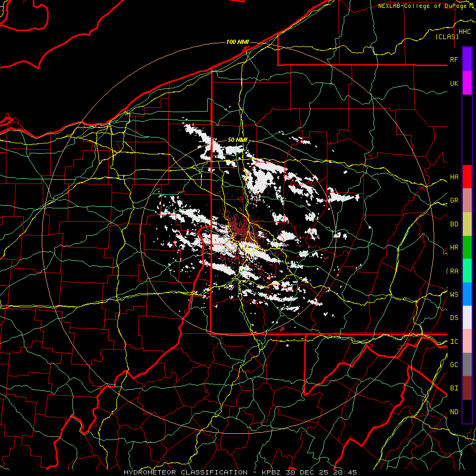Image resolution: width=476 pixels, height=476 pixels.
Task: Click the HA legend label
Action: pyautogui.click(x=454, y=177)
